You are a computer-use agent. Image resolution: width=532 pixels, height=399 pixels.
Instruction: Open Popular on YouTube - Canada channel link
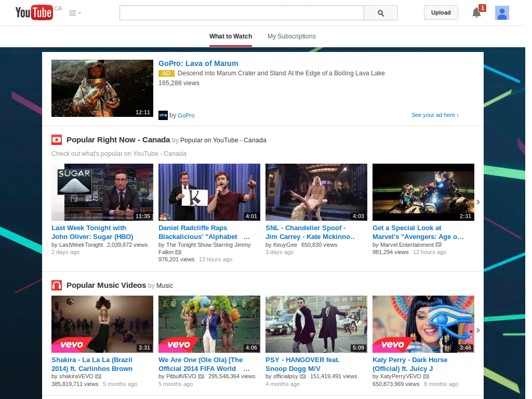223,140
